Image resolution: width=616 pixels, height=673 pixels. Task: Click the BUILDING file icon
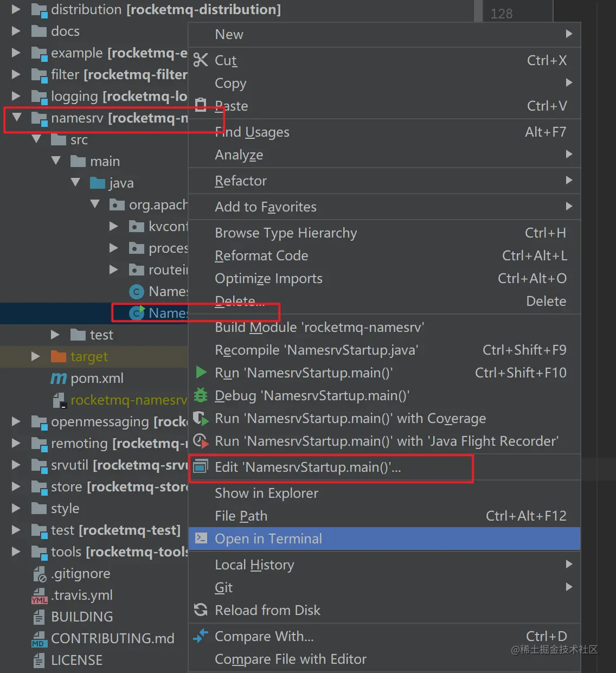[x=39, y=617]
